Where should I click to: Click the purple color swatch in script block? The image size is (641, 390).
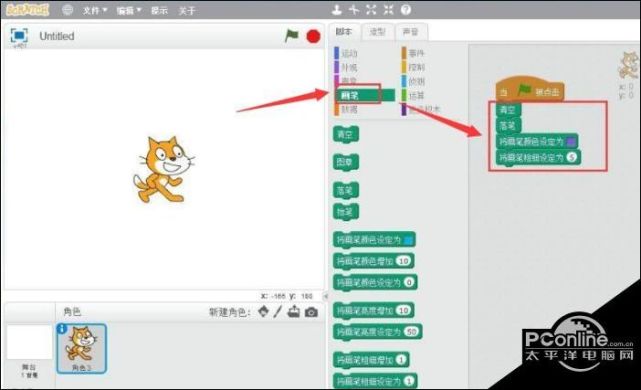[x=572, y=142]
